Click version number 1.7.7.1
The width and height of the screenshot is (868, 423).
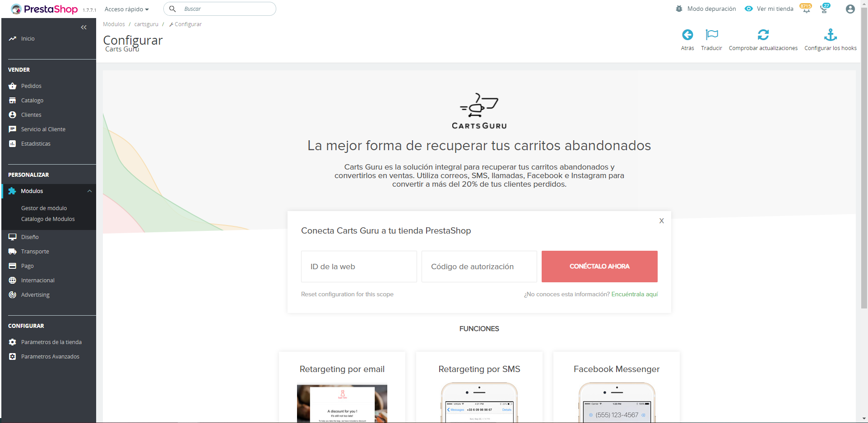(x=89, y=10)
